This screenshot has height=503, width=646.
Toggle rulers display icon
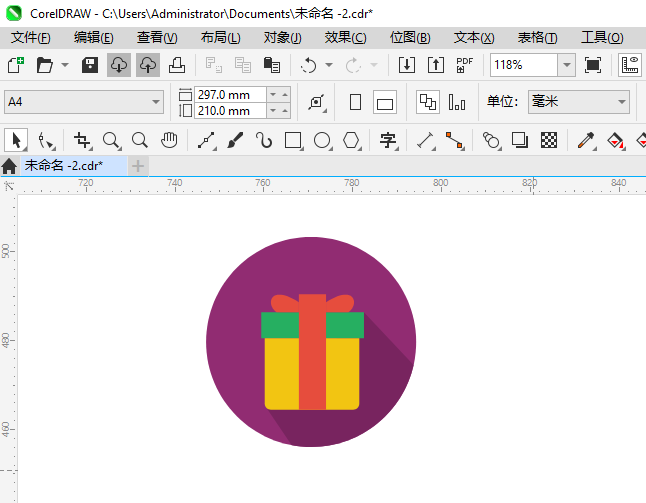tap(630, 65)
